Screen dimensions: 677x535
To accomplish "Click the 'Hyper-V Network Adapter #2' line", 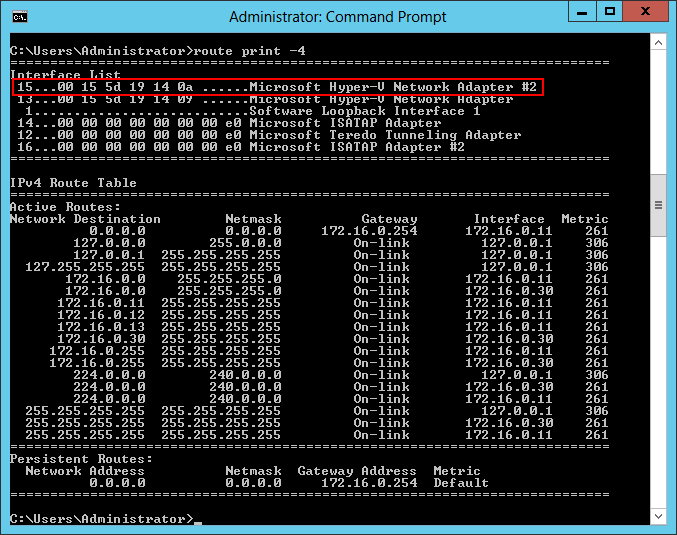I will (x=277, y=87).
